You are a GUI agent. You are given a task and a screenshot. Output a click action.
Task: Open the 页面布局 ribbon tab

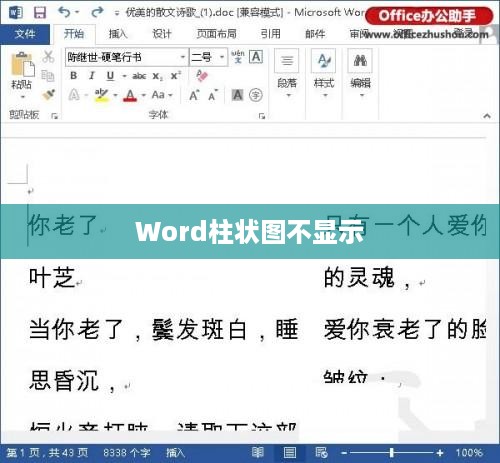[x=216, y=34]
